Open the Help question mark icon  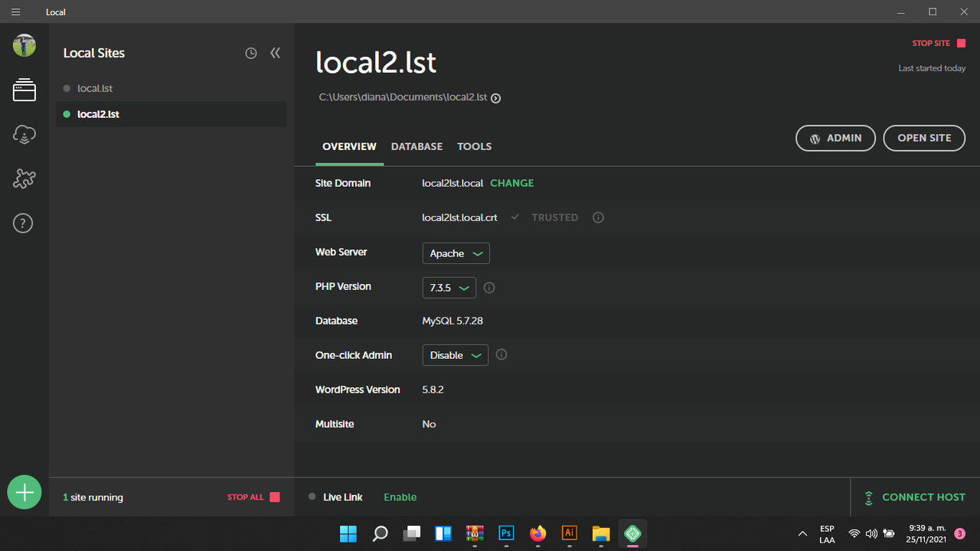coord(24,223)
